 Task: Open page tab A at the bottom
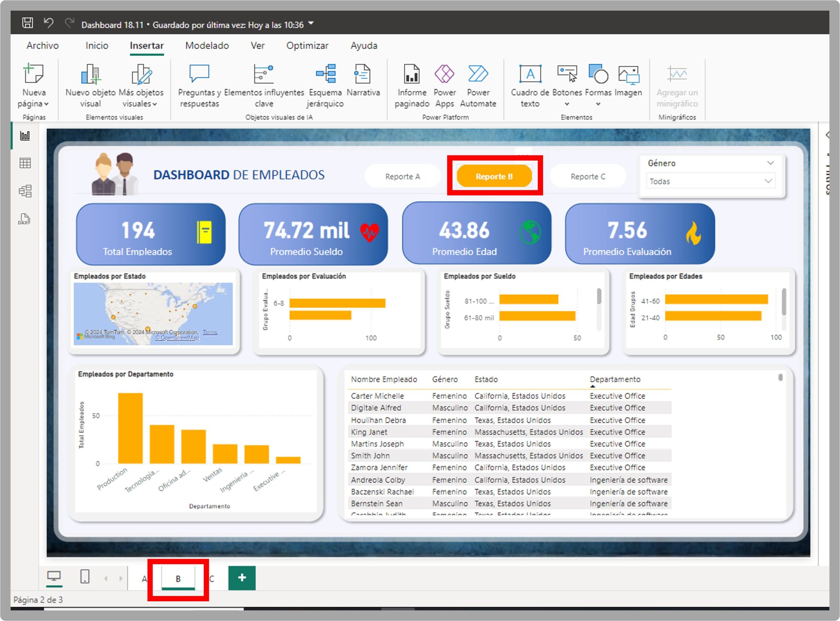144,578
